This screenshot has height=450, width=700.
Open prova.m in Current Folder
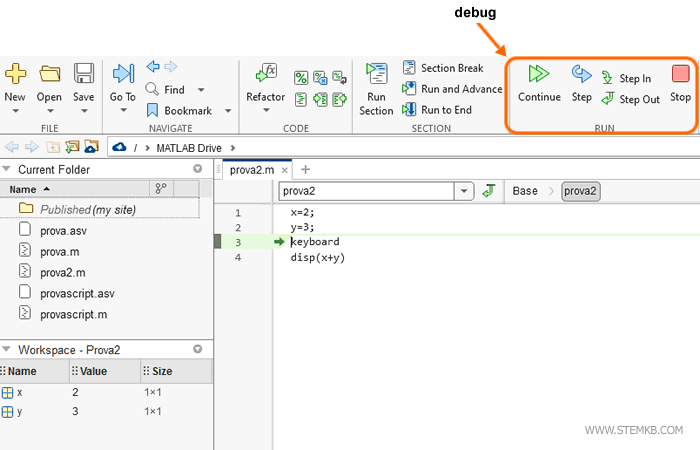[58, 251]
